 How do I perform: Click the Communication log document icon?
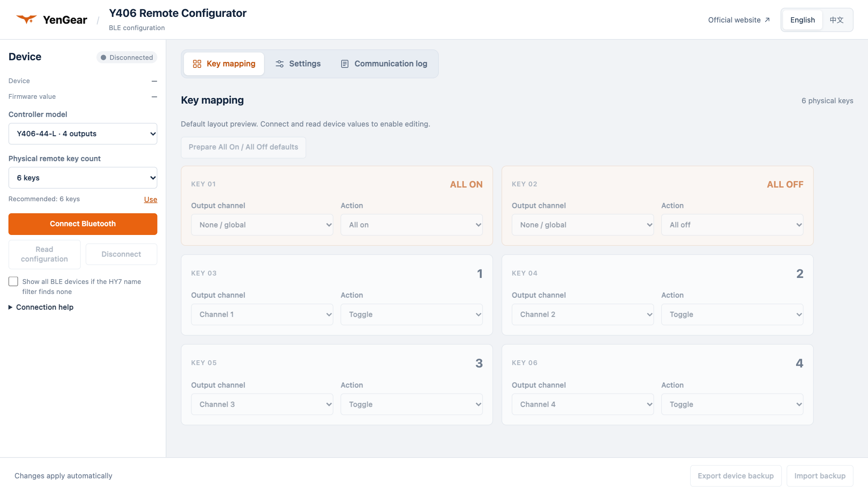(x=345, y=64)
